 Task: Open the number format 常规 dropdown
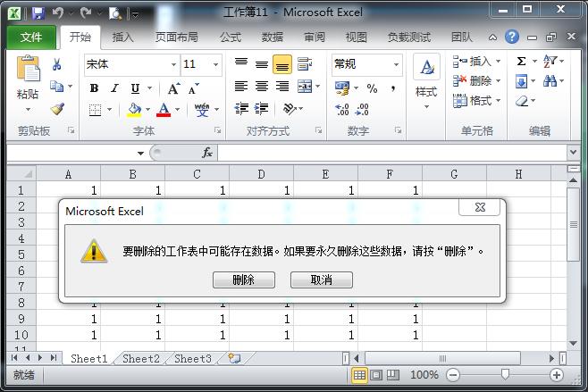(x=396, y=64)
